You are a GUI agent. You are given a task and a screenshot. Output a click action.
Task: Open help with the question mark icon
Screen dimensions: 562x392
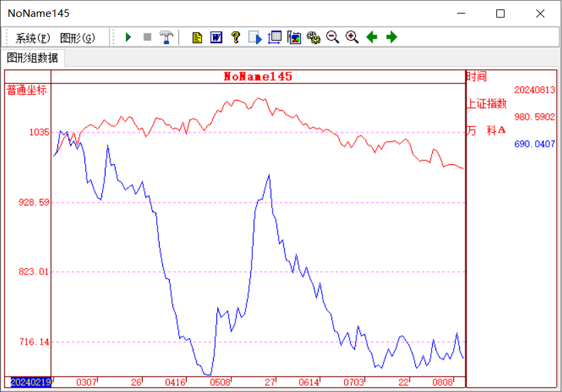point(235,37)
